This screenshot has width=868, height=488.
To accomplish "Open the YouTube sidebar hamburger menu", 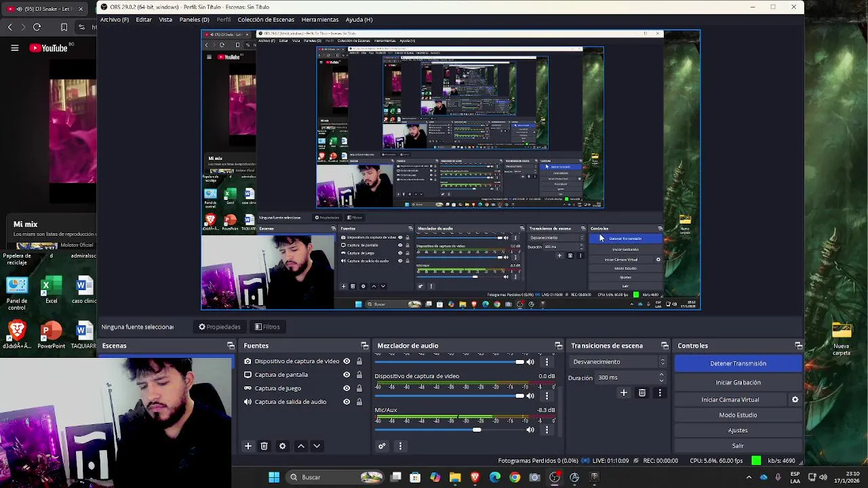I will 14,48.
